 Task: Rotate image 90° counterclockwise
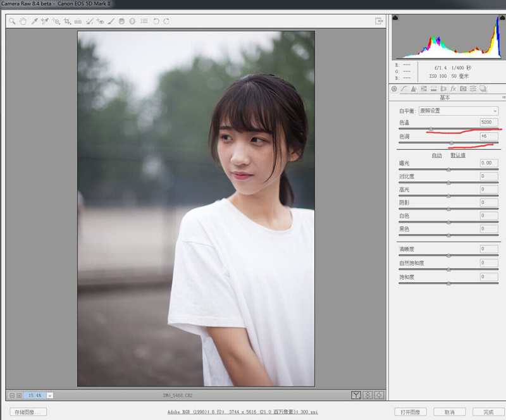(x=156, y=22)
